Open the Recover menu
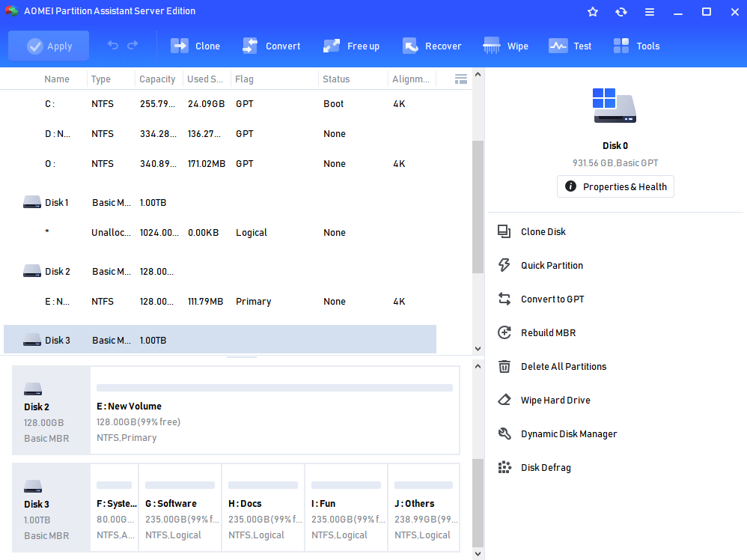The image size is (747, 560). (432, 46)
